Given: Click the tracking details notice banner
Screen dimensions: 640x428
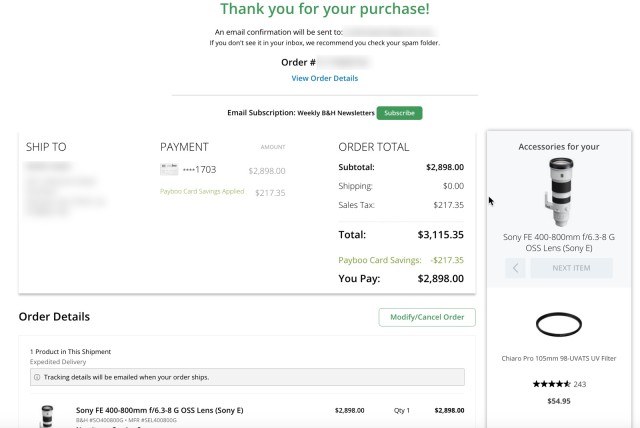Looking at the screenshot, I should click(247, 377).
